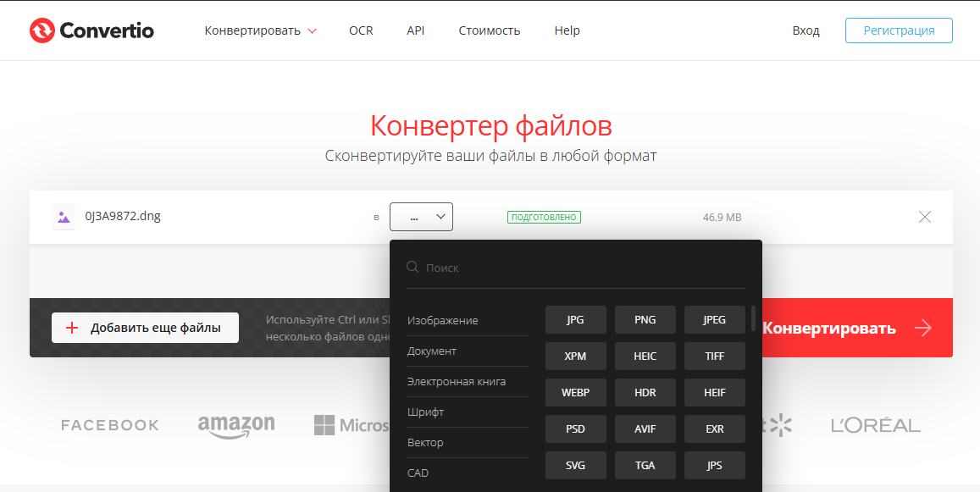Click the arrow icon on the Конвертировать button

pos(923,329)
